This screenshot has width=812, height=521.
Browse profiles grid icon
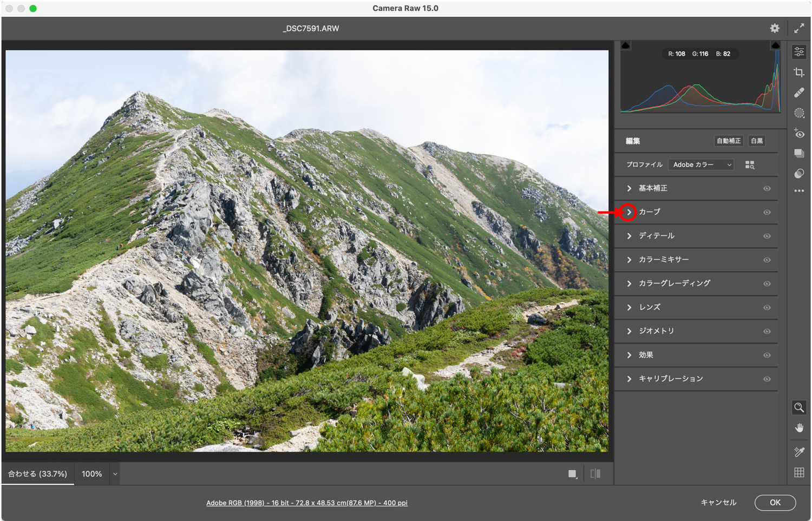pyautogui.click(x=750, y=165)
